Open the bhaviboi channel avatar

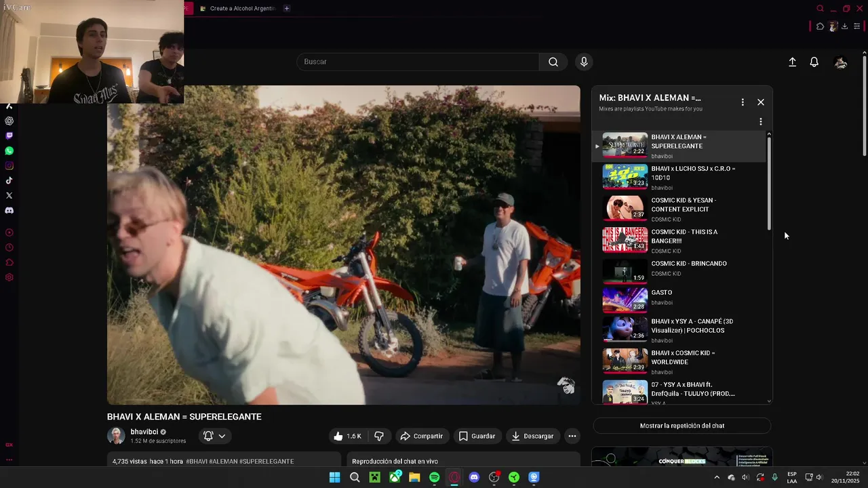(x=117, y=436)
